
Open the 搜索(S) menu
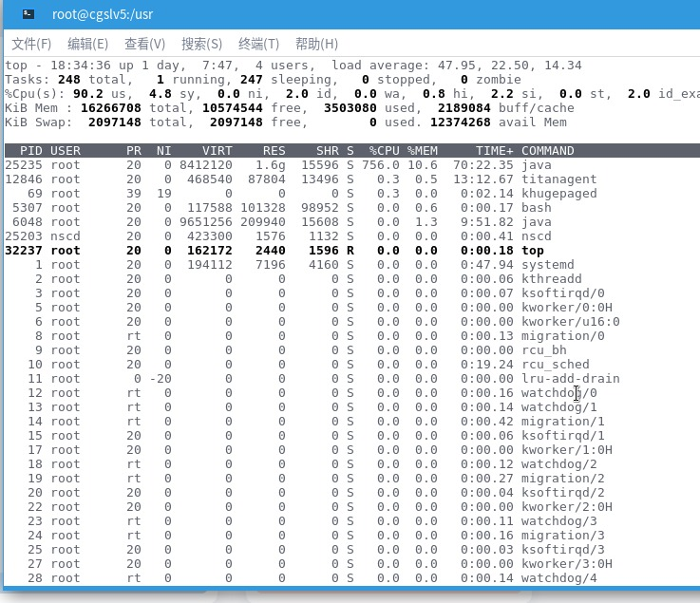point(201,44)
